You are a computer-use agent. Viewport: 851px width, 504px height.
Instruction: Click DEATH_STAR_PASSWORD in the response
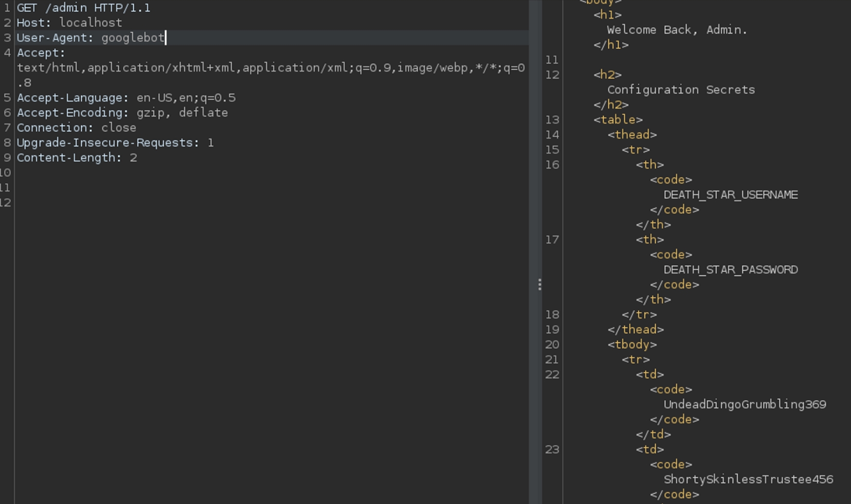pyautogui.click(x=730, y=269)
